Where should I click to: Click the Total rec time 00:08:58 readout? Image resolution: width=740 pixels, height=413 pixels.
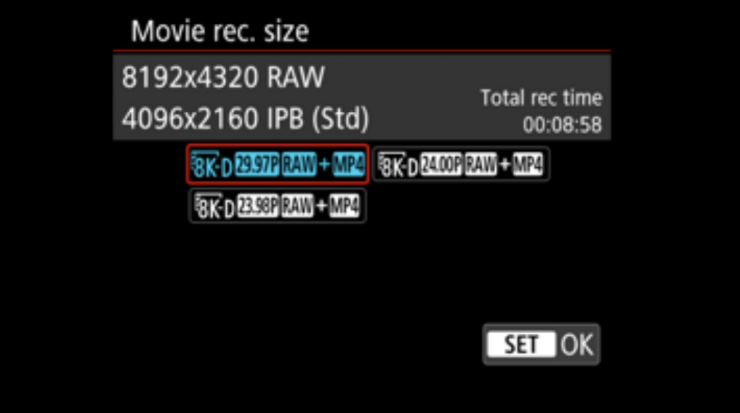point(541,111)
